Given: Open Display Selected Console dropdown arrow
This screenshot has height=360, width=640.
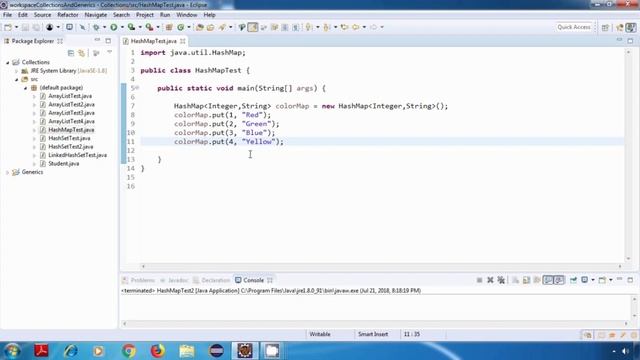Looking at the screenshot, I should pyautogui.click(x=593, y=280).
